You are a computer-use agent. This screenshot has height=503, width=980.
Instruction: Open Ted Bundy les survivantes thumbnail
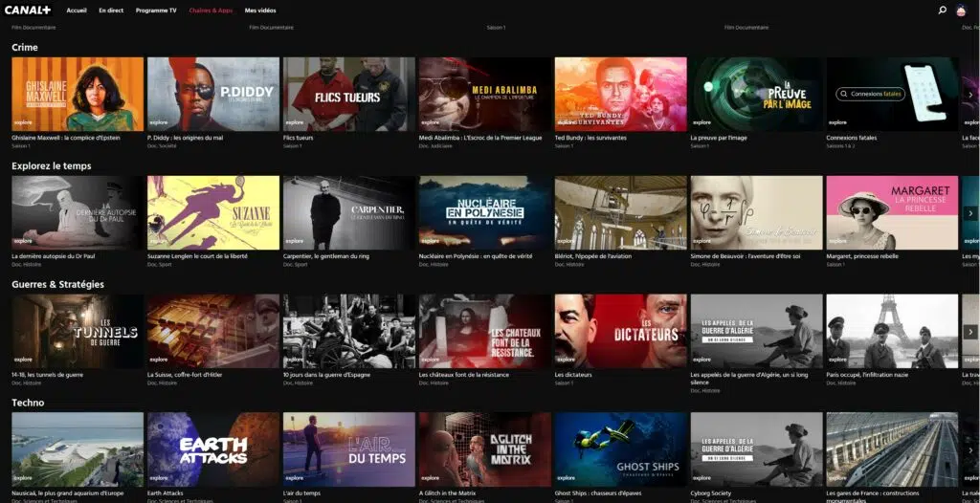point(620,95)
